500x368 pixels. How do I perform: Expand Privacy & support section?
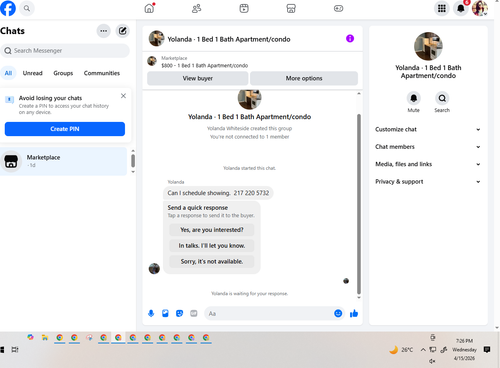tap(428, 182)
